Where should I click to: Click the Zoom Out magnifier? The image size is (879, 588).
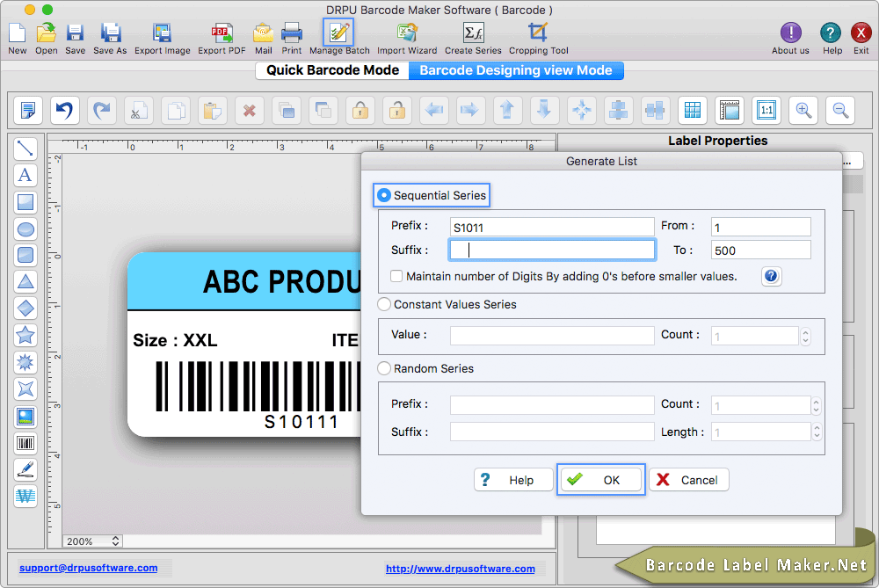[840, 110]
